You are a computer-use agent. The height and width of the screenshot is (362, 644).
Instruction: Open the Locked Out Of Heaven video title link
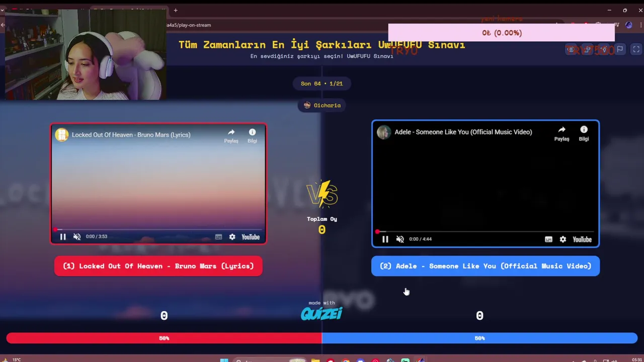131,135
